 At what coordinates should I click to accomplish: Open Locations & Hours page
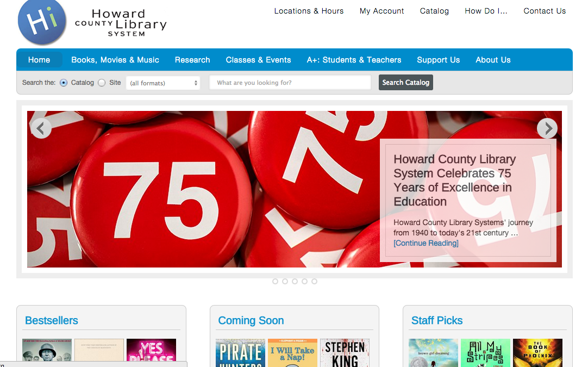pos(309,11)
